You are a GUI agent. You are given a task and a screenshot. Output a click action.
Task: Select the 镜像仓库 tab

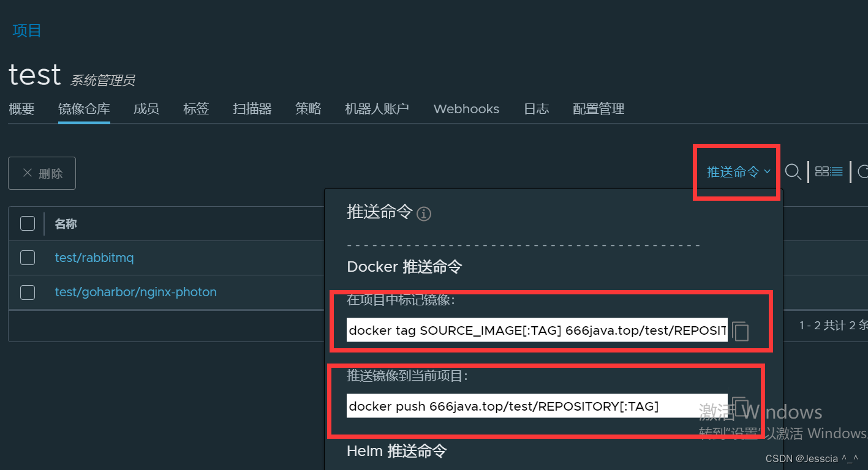[x=84, y=109]
